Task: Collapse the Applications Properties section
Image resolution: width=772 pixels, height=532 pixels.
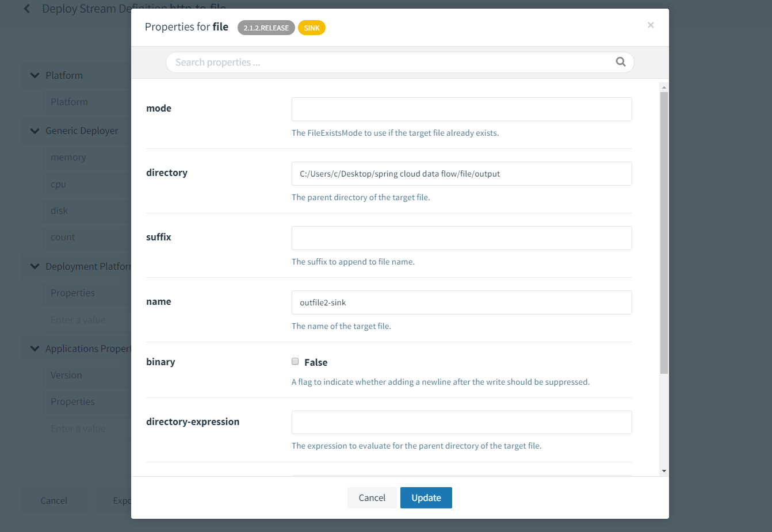Action: pos(35,349)
